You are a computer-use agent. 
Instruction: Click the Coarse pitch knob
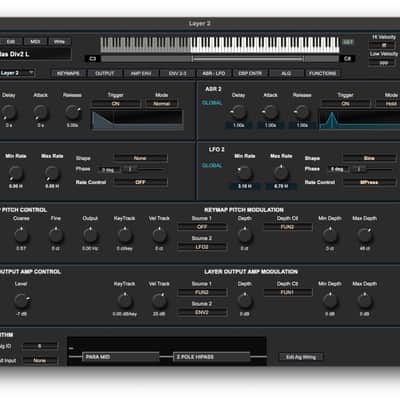click(21, 235)
